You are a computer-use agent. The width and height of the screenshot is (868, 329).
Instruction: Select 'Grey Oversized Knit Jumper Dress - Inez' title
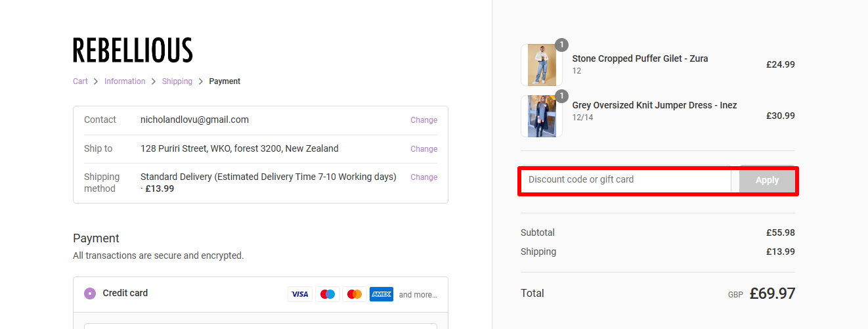click(655, 105)
